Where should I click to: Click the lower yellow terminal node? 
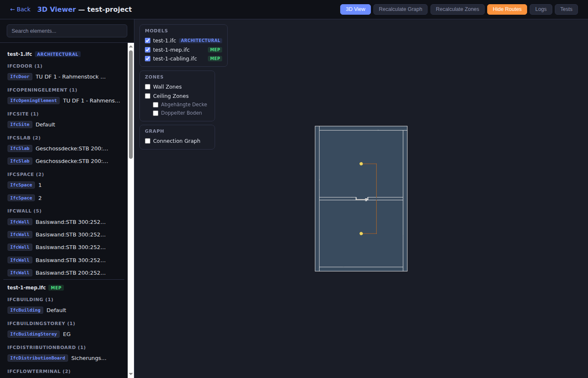coord(361,234)
